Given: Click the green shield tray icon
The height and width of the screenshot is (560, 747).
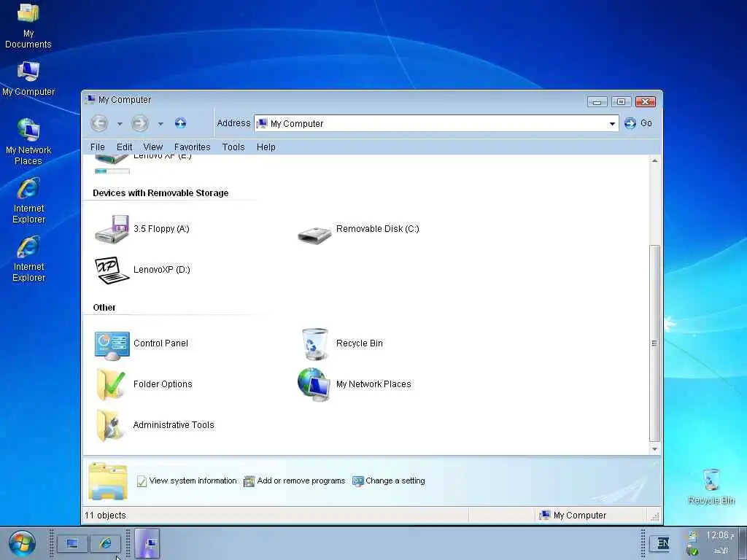Looking at the screenshot, I should 693,551.
